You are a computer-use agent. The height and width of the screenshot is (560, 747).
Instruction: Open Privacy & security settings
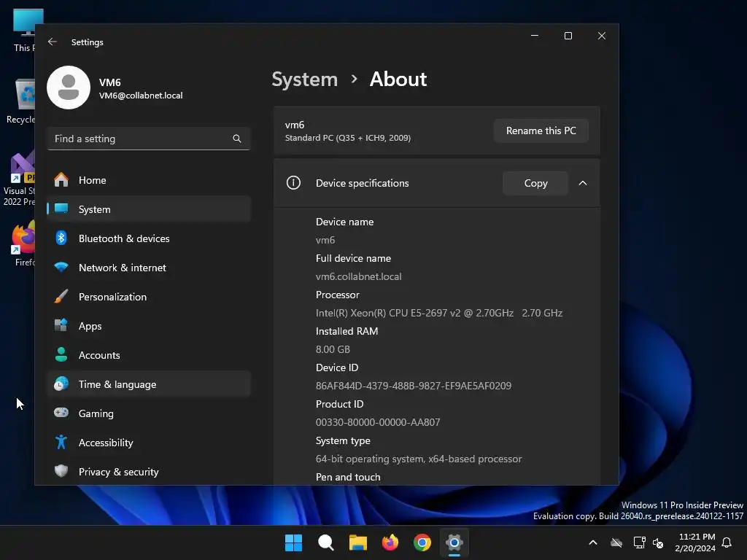tap(149, 472)
